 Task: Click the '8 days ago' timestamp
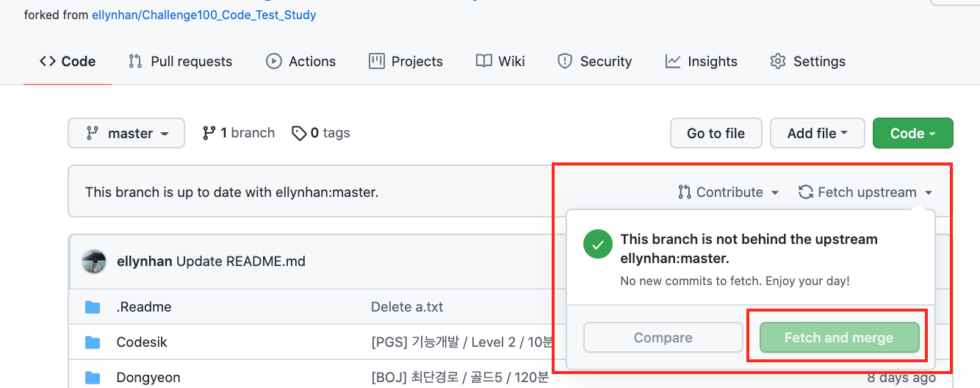pos(901,377)
